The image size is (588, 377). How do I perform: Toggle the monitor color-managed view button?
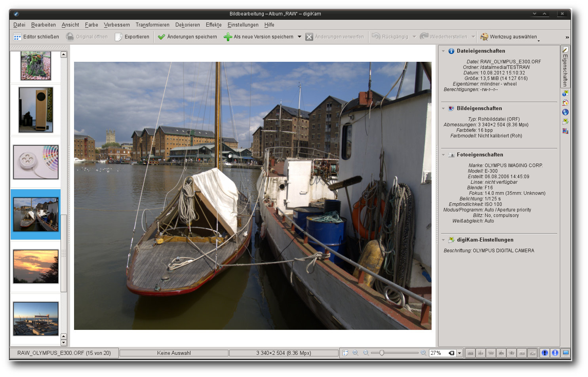(x=565, y=353)
